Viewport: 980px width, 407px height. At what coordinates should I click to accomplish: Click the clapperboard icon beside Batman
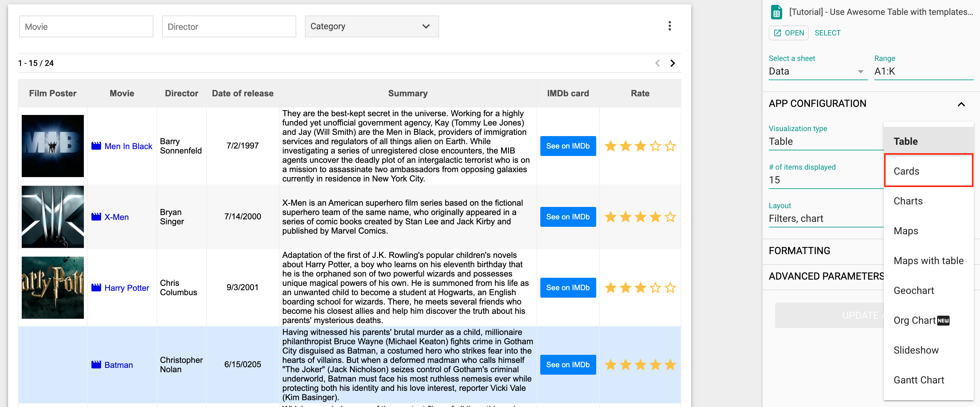96,364
